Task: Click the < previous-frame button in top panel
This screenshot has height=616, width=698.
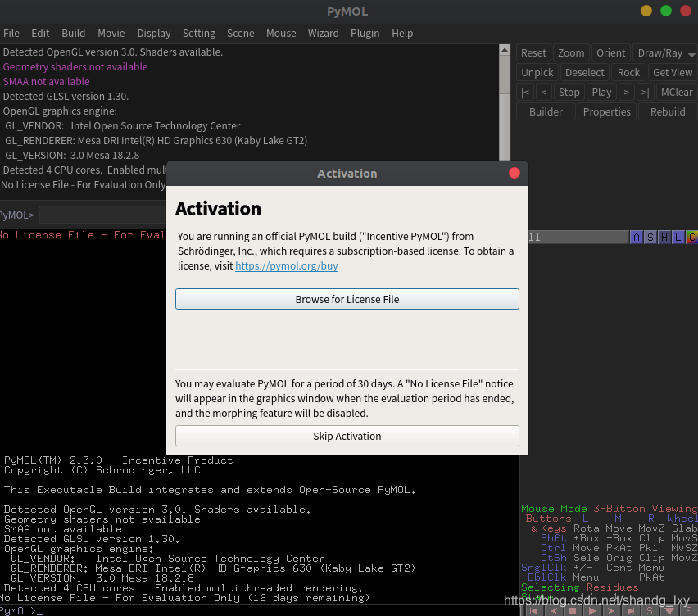Action: pyautogui.click(x=543, y=92)
